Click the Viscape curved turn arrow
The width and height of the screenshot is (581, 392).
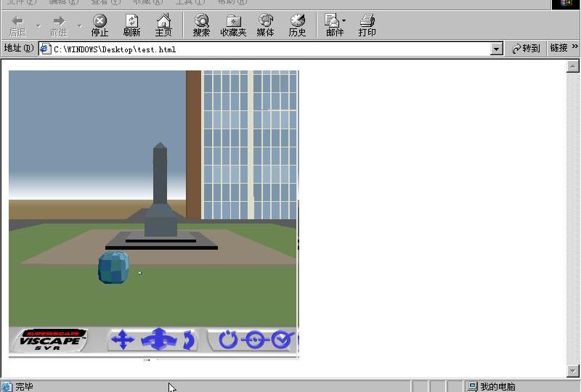coord(188,340)
